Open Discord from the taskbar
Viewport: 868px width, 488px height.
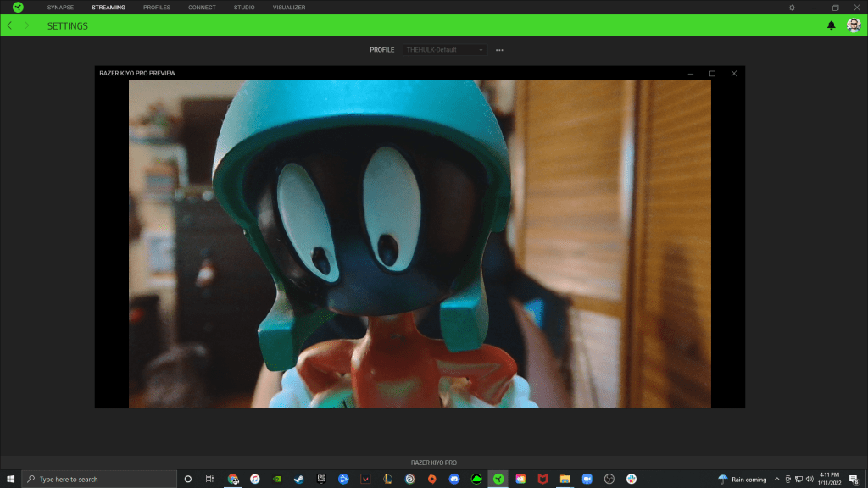454,479
